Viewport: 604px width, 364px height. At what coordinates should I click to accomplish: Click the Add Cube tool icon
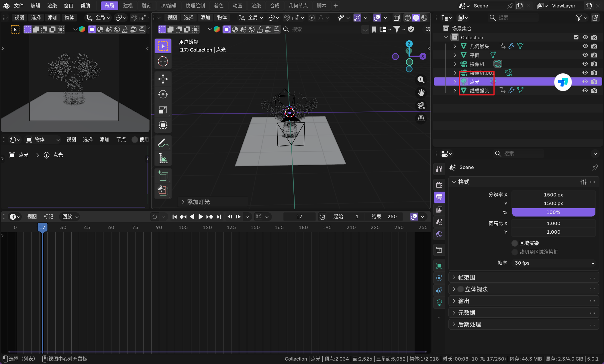(x=163, y=176)
